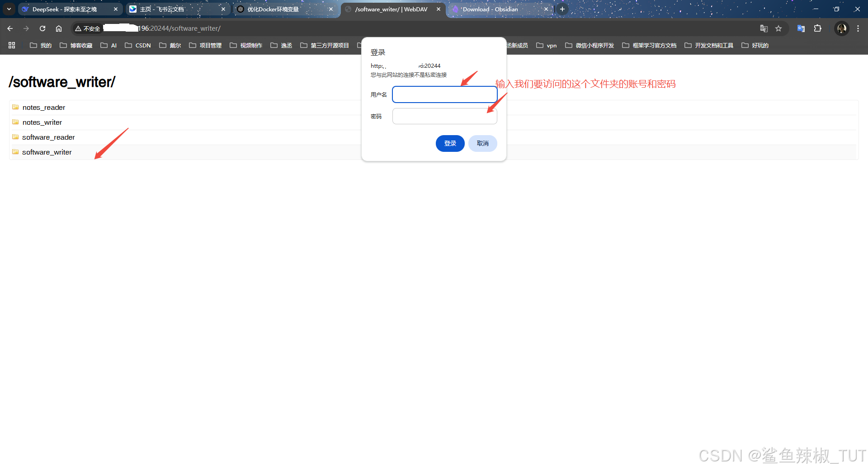Click the translate page icon in address bar
This screenshot has height=470, width=868.
764,28
